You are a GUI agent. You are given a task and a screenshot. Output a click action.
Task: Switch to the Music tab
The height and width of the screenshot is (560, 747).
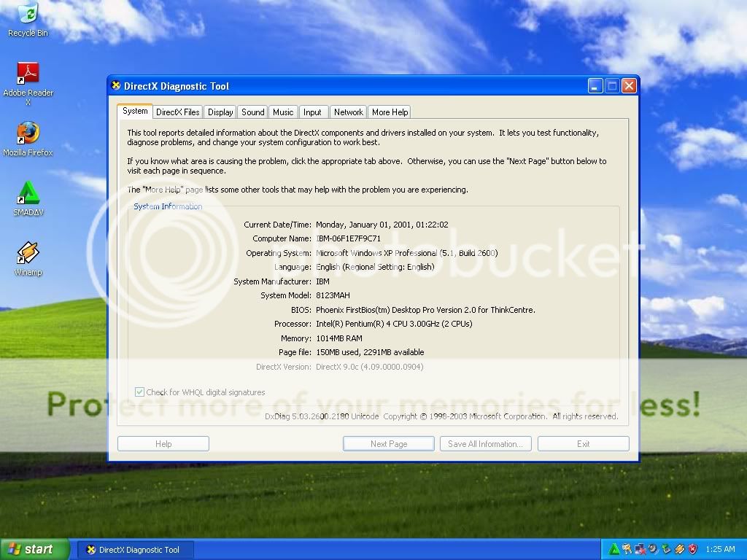tap(283, 112)
